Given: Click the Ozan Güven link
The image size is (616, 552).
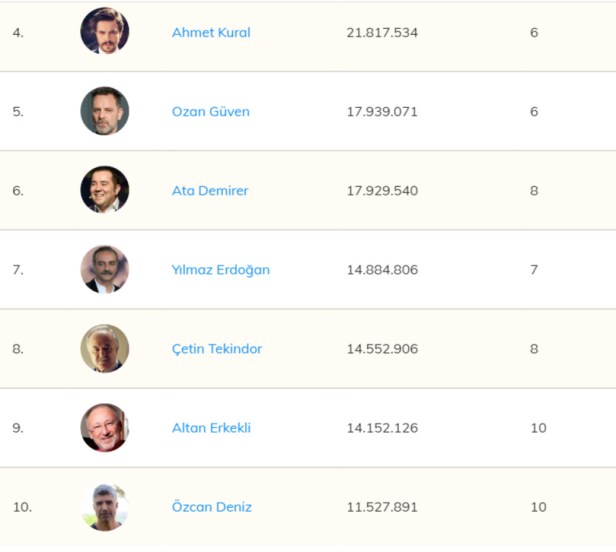Looking at the screenshot, I should coord(210,111).
